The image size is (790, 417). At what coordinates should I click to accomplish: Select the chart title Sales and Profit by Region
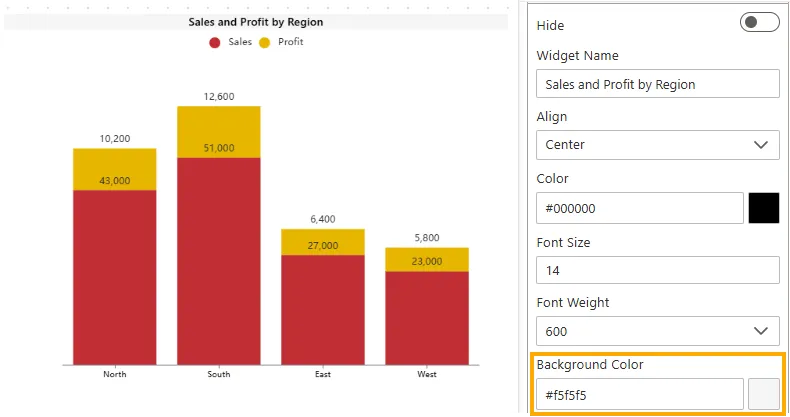[x=256, y=22]
